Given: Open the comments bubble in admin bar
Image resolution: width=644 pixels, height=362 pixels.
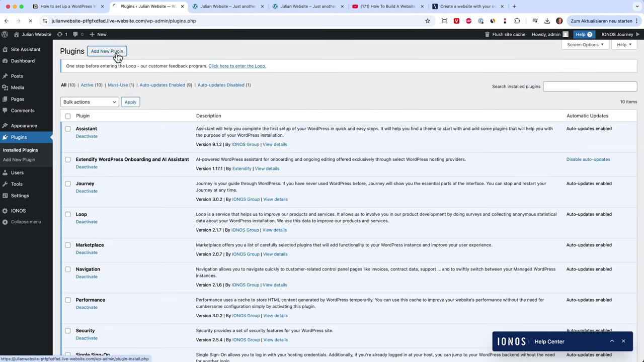Looking at the screenshot, I should pyautogui.click(x=78, y=34).
